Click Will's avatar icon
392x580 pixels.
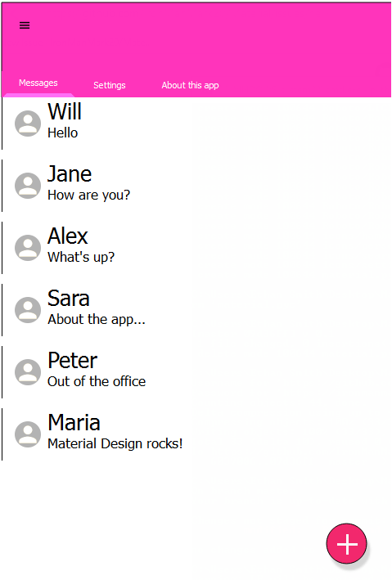coord(28,124)
